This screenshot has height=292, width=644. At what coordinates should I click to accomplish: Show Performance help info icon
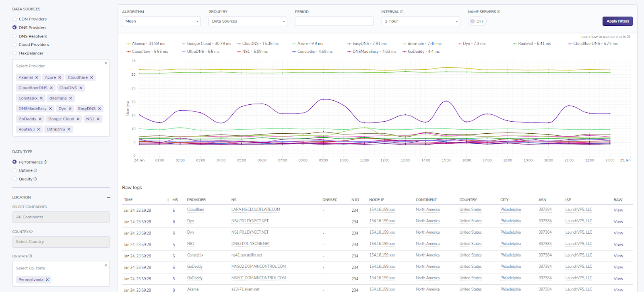pyautogui.click(x=45, y=162)
